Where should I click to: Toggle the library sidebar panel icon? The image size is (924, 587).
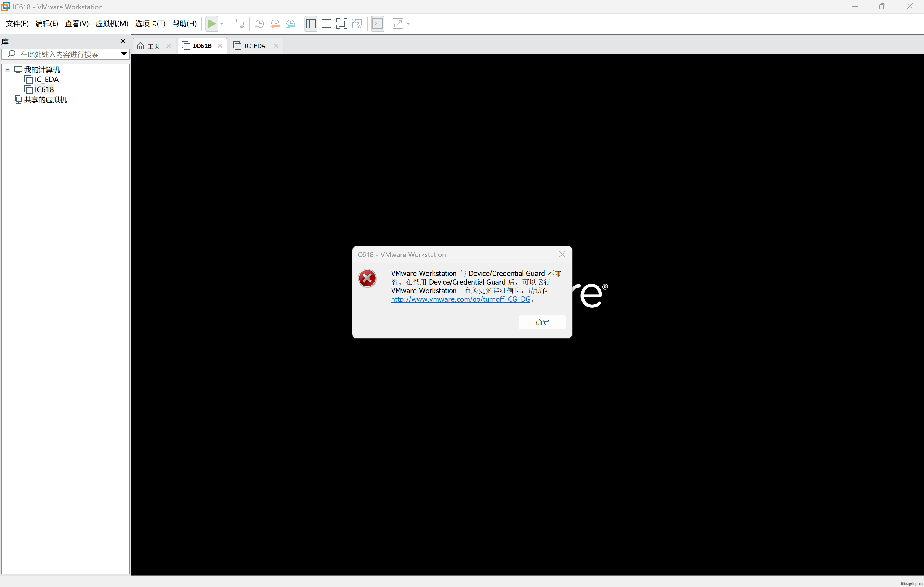pyautogui.click(x=310, y=24)
